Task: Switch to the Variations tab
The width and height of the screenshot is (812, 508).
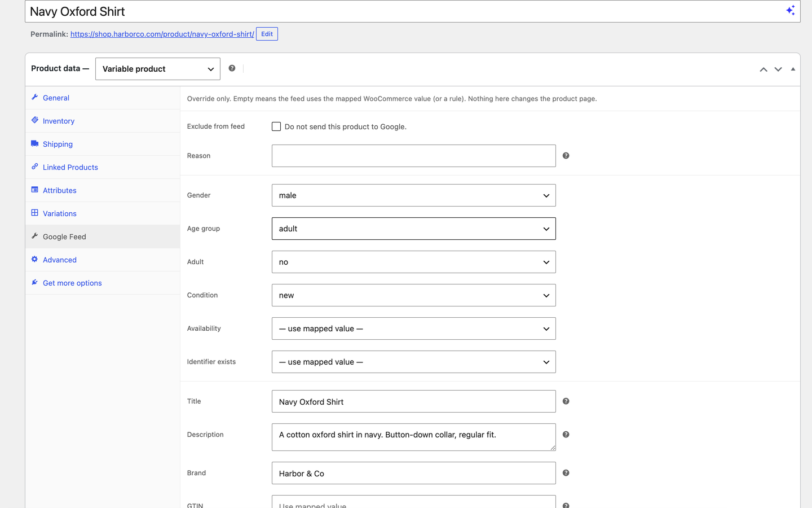Action: 103,213
